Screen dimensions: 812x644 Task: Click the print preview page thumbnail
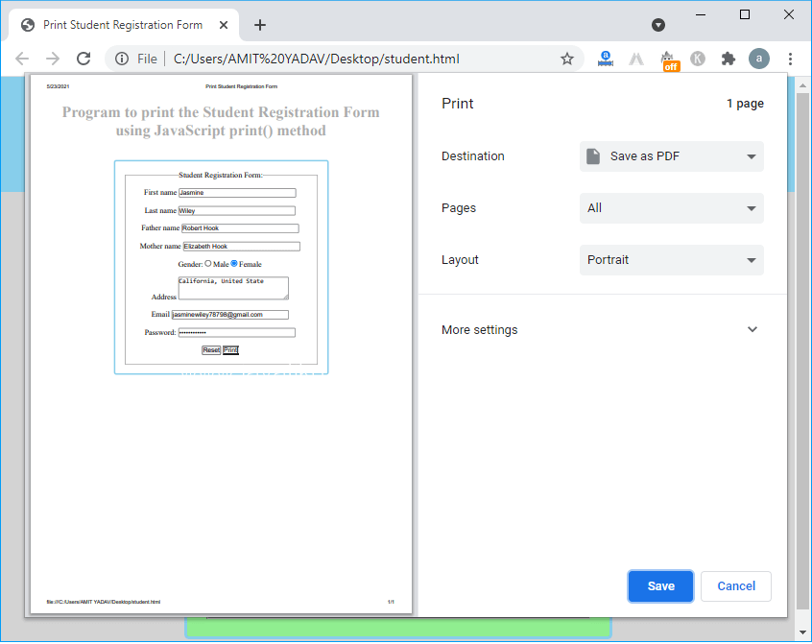tap(221, 344)
